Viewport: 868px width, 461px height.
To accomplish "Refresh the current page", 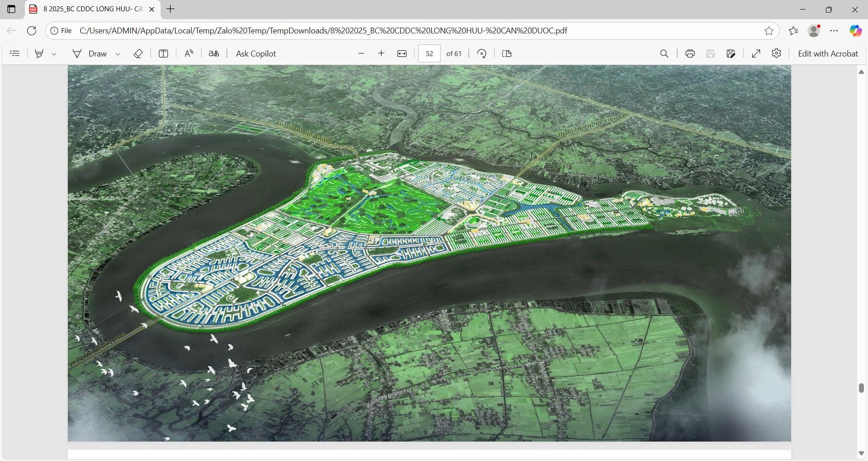I will 32,31.
